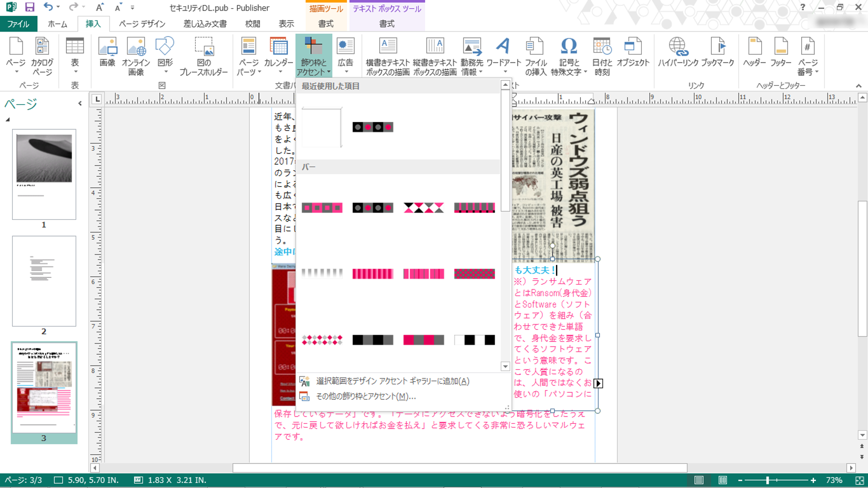
Task: Click zoom out minus button
Action: click(x=740, y=480)
